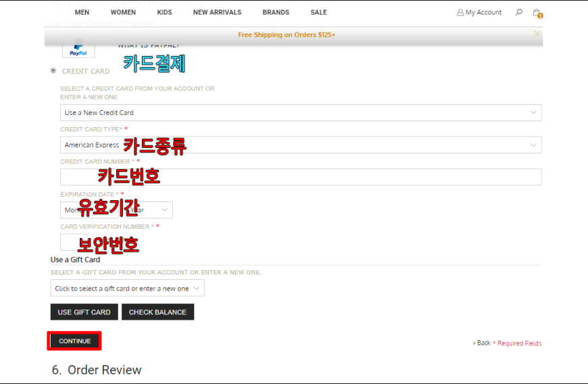Image resolution: width=588 pixels, height=384 pixels.
Task: Open the KIDS menu
Action: coord(164,12)
